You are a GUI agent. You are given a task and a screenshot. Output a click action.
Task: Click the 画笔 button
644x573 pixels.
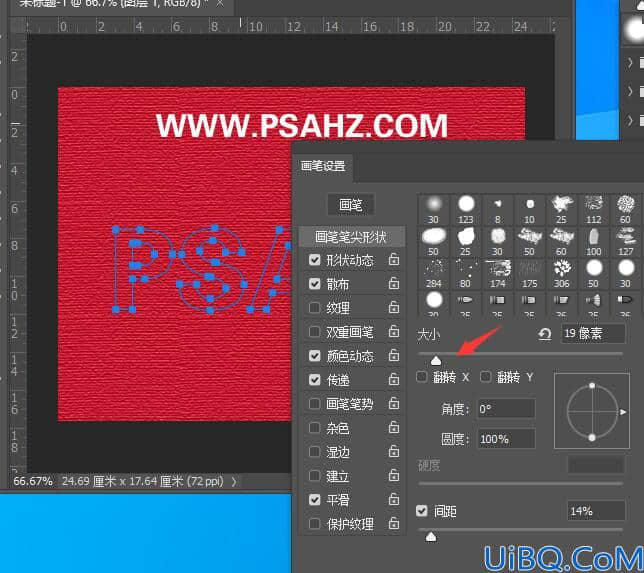[351, 204]
